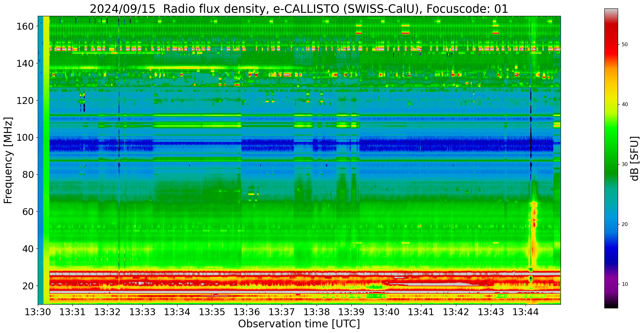Click the 60 frequency tick label
644x333 pixels.
[28, 212]
